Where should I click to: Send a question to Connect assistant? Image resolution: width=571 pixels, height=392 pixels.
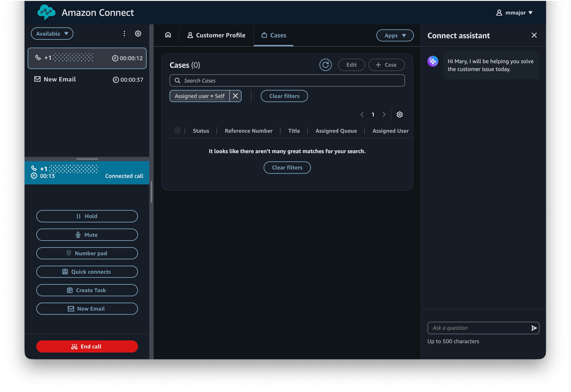pos(534,328)
